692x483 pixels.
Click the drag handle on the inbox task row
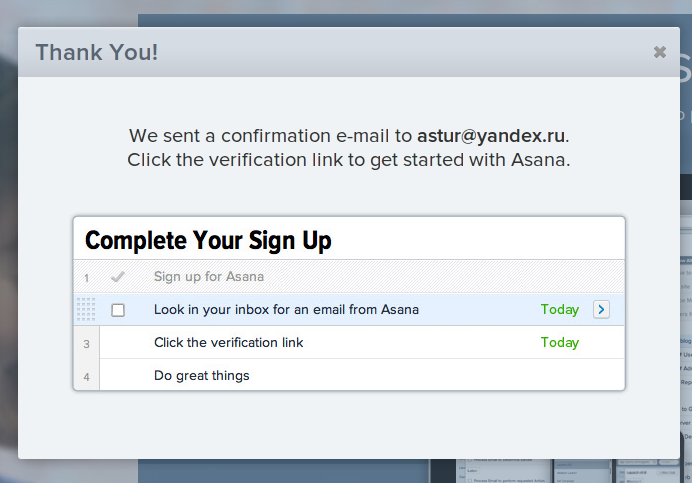pos(86,310)
